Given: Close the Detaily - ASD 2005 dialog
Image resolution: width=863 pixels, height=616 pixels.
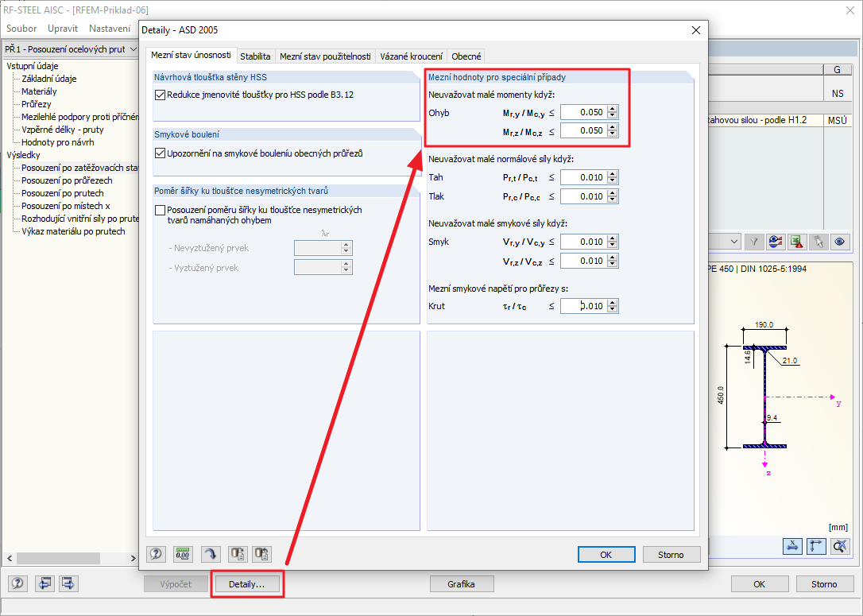Looking at the screenshot, I should (695, 30).
